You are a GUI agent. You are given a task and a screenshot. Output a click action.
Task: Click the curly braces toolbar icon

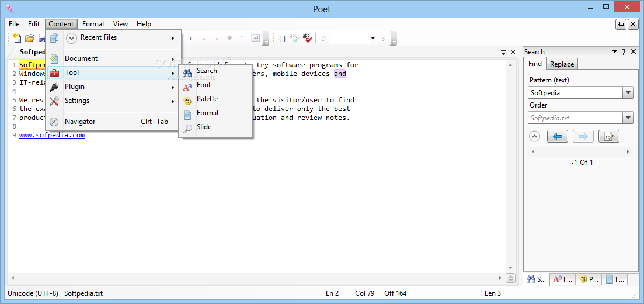(282, 39)
